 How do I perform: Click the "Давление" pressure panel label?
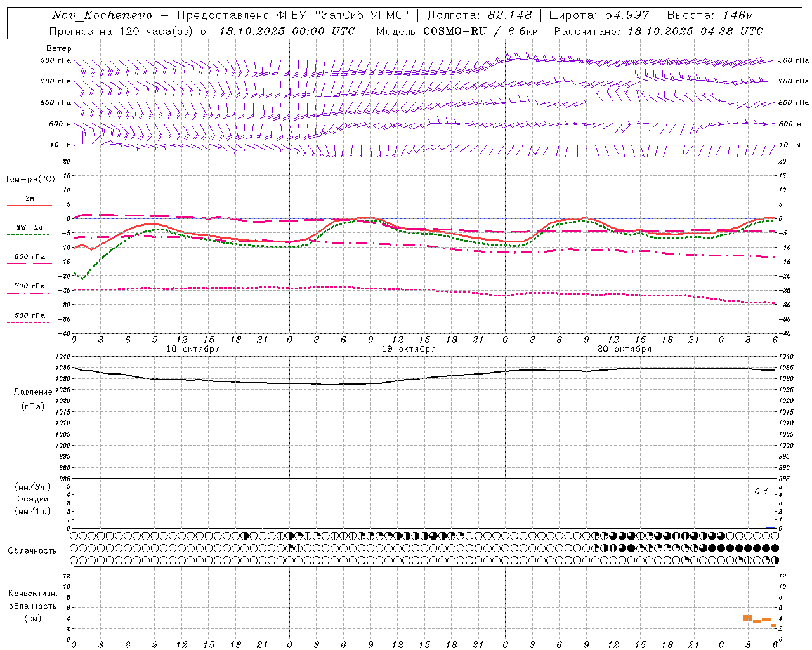[x=33, y=392]
